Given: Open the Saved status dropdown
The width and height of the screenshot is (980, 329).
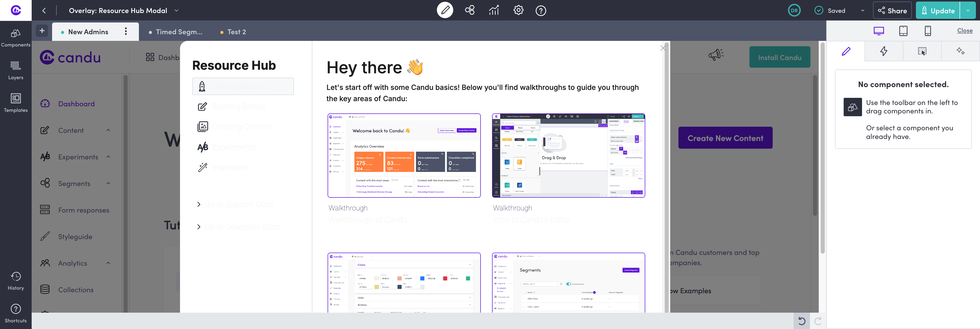Looking at the screenshot, I should point(862,10).
